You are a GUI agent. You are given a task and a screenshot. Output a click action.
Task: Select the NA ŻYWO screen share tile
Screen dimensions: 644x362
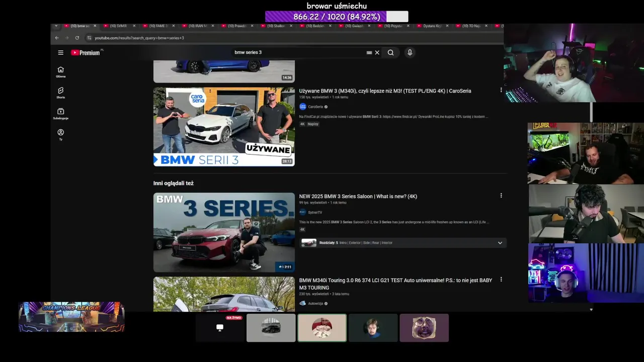(220, 328)
